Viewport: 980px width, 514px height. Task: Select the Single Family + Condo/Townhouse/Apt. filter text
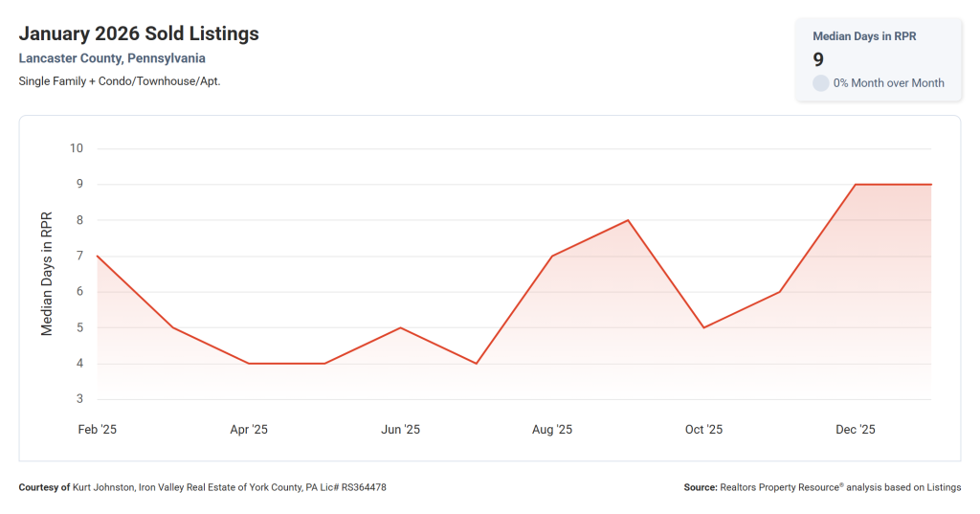tap(120, 81)
